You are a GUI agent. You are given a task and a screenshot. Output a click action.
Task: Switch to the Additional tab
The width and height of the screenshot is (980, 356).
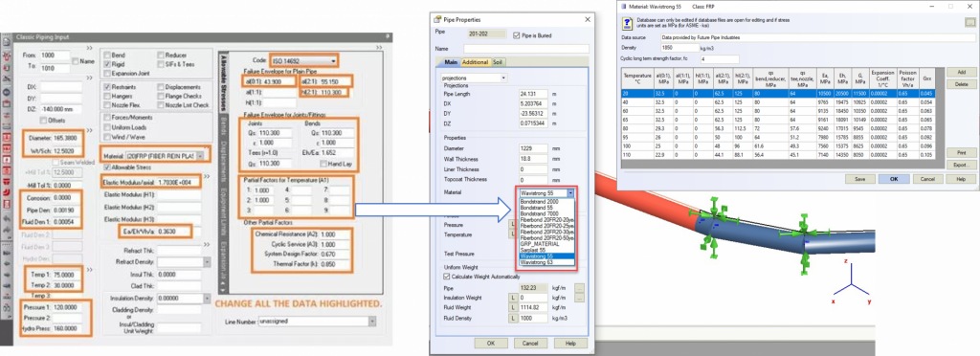475,62
